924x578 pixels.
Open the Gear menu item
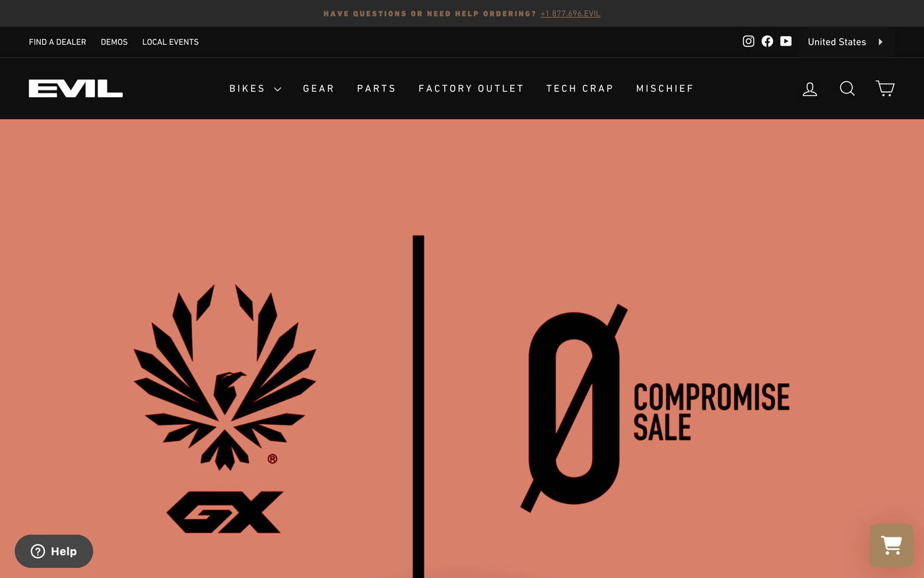(x=319, y=89)
